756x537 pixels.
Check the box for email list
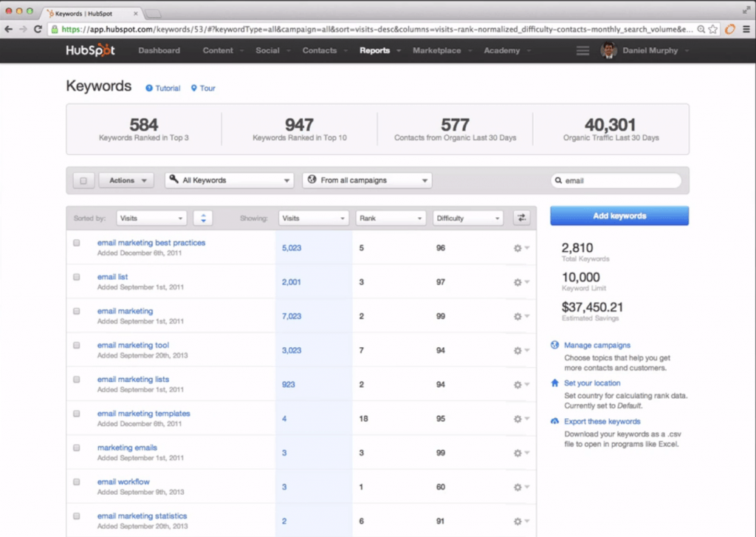pos(77,277)
